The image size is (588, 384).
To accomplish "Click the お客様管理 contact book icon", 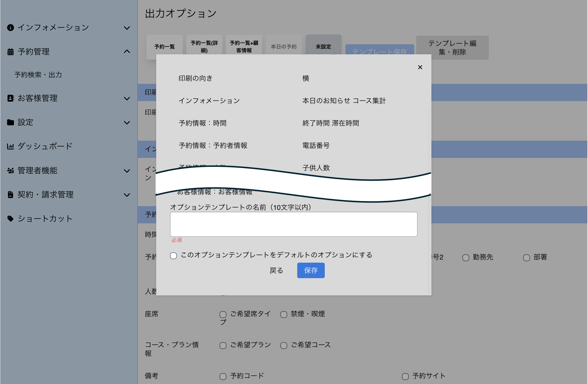I will [x=10, y=98].
